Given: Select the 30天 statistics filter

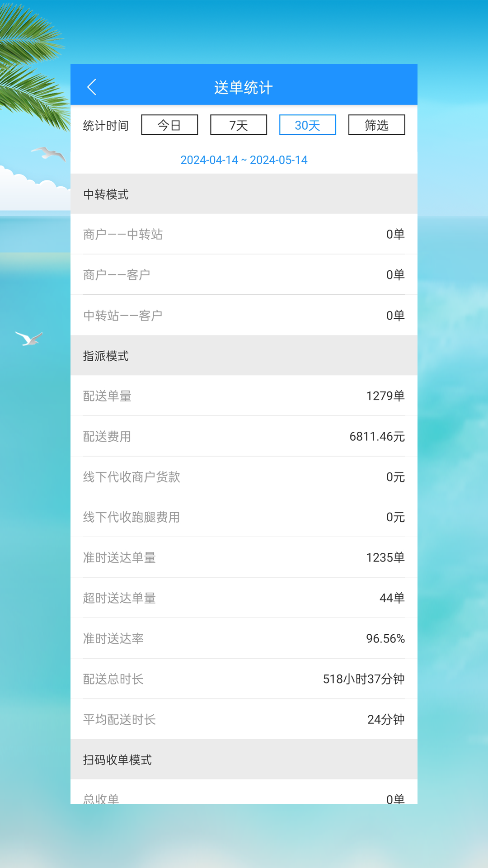Looking at the screenshot, I should coord(307,125).
